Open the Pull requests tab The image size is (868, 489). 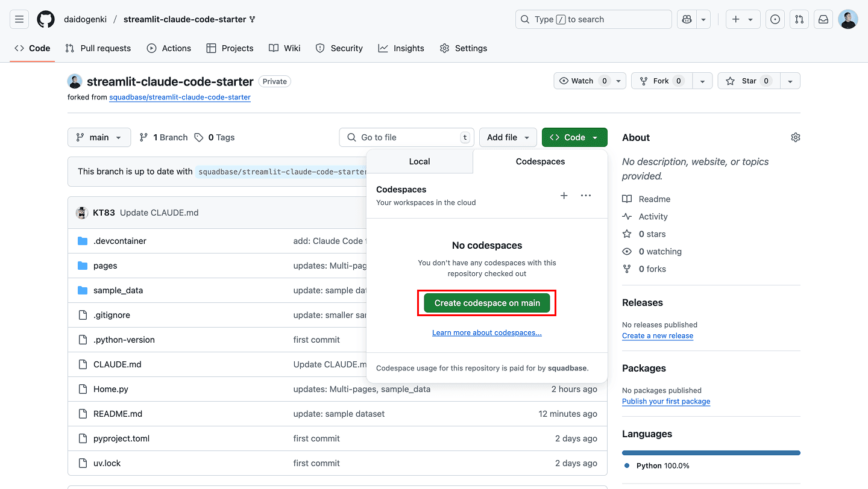click(98, 48)
